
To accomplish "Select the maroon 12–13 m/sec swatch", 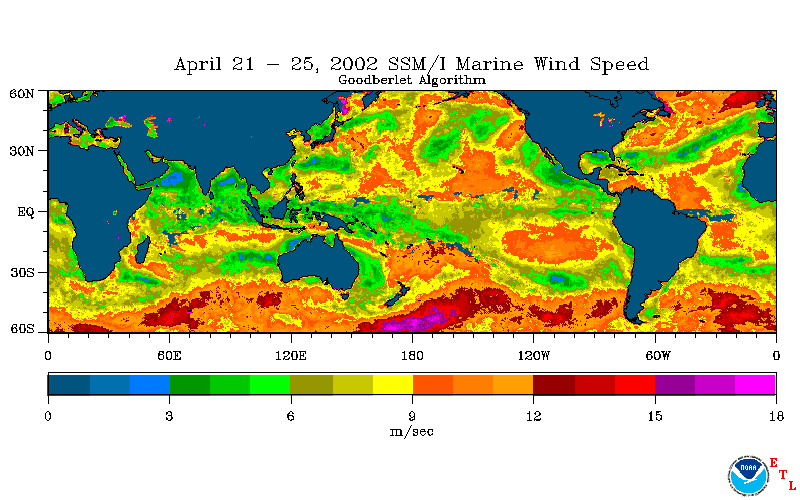I will [554, 385].
